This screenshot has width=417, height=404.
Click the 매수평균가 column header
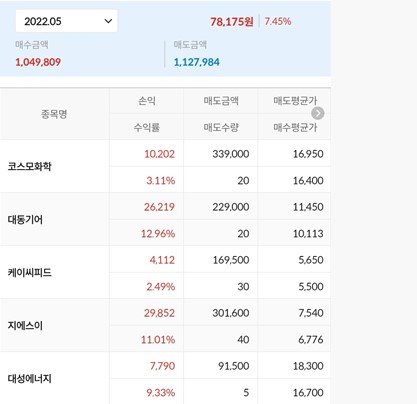point(295,127)
